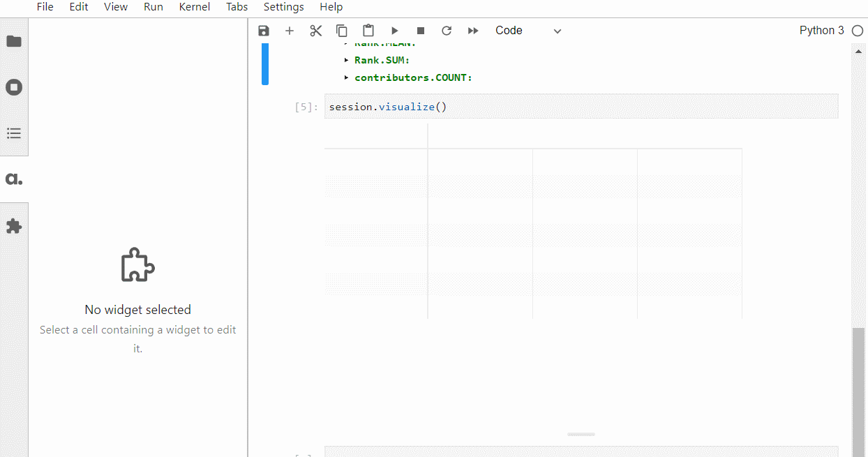Copy the selected cell

[342, 31]
